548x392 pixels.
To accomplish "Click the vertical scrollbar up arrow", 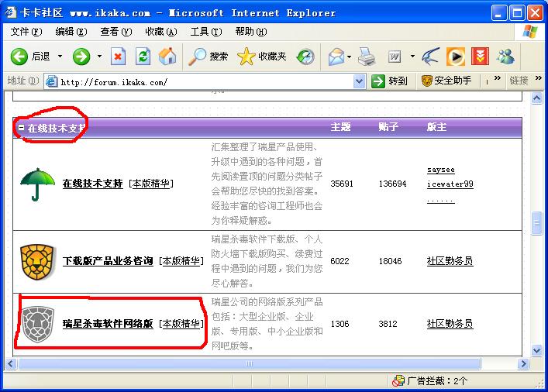I will click(537, 98).
